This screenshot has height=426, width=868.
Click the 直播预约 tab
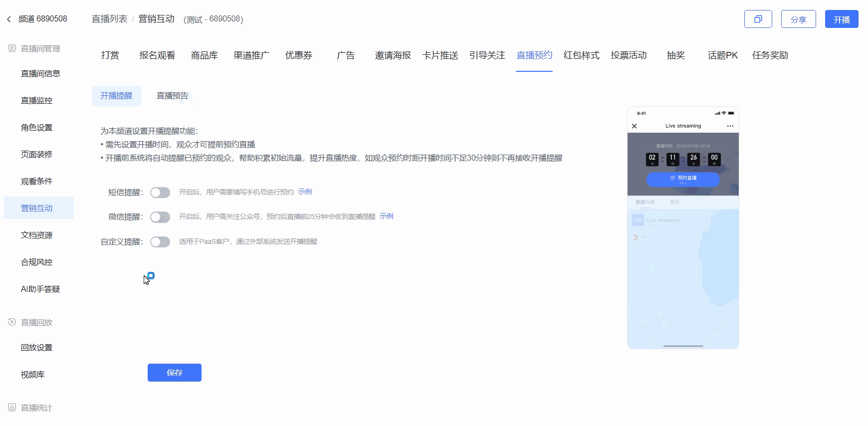point(534,55)
